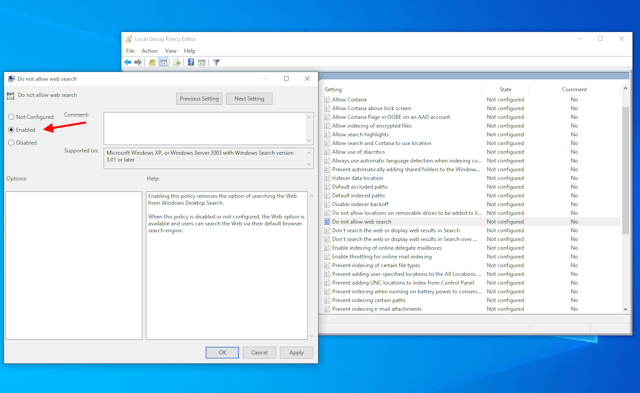Select "Don't search the web or display web results in Search"
This screenshot has width=640, height=393.
click(396, 230)
